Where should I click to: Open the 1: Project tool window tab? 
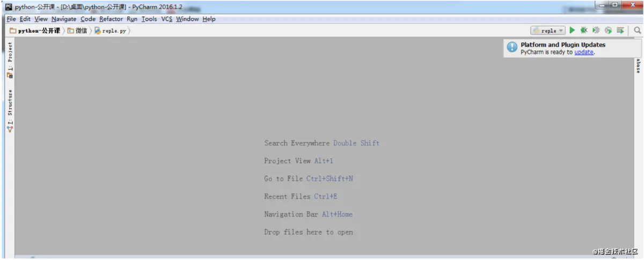click(10, 60)
